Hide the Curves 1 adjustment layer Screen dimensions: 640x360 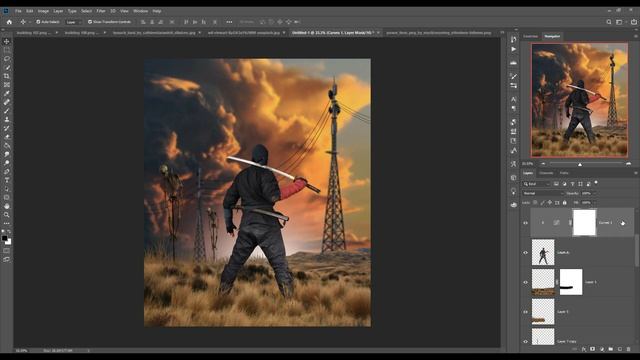(x=525, y=223)
